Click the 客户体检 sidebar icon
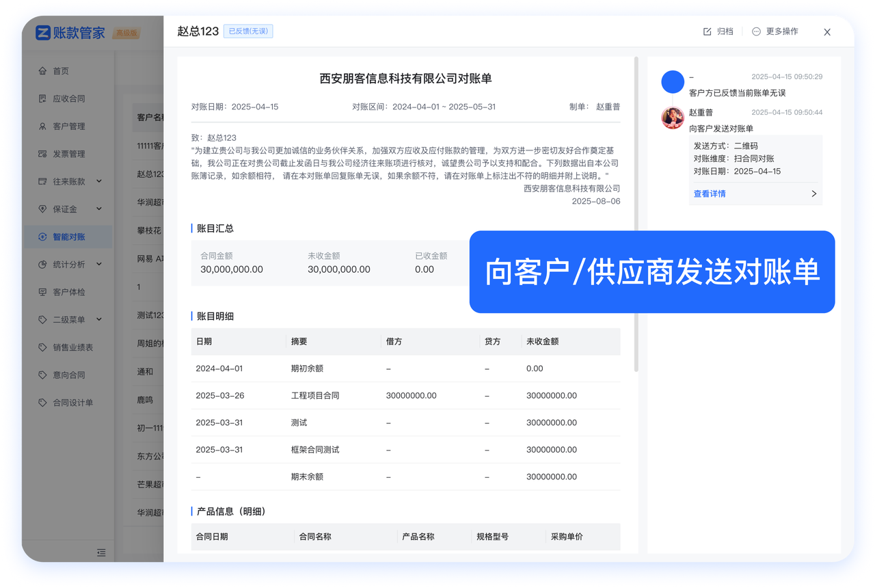The width and height of the screenshot is (875, 588). tap(42, 292)
